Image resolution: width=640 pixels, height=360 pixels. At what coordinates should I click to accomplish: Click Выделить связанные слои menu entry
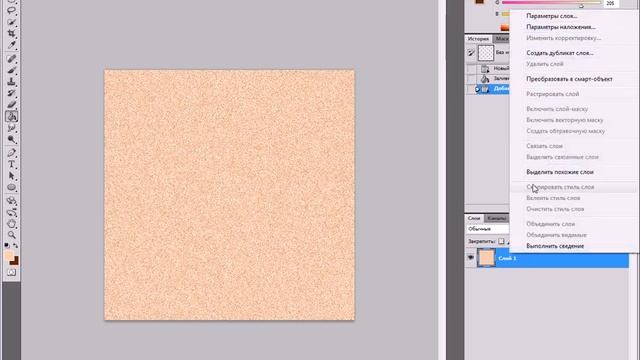562,157
